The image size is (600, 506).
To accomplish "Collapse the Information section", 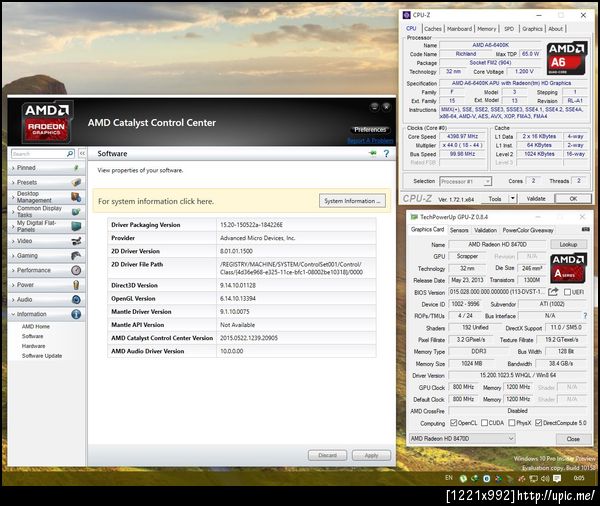I will click(x=13, y=314).
